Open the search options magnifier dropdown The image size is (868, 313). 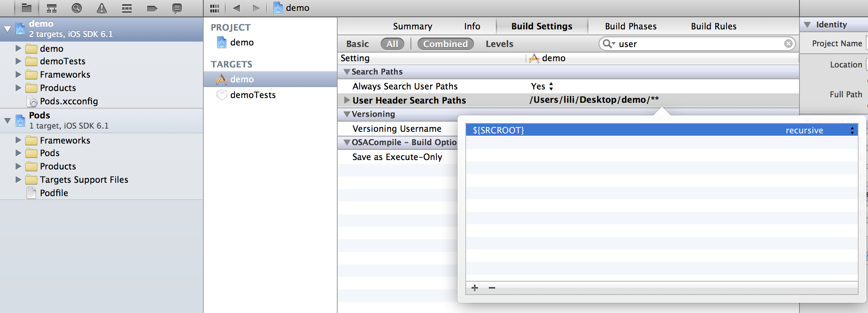[x=609, y=44]
